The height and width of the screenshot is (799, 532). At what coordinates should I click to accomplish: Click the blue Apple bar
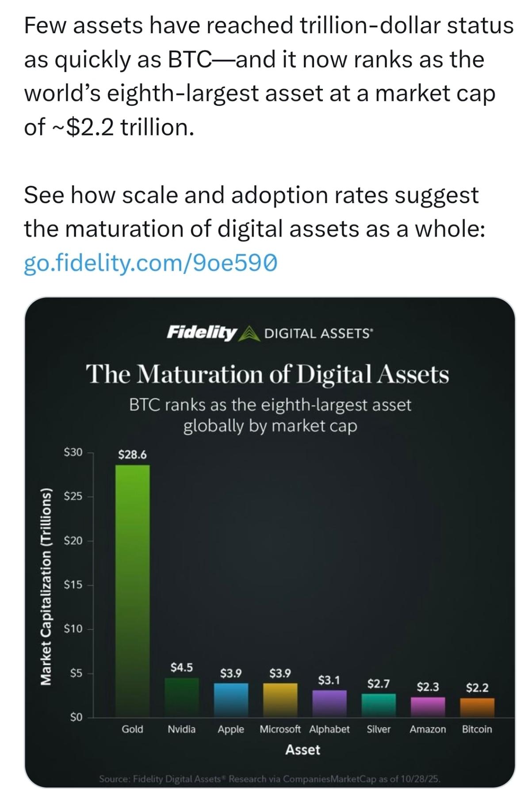click(231, 700)
